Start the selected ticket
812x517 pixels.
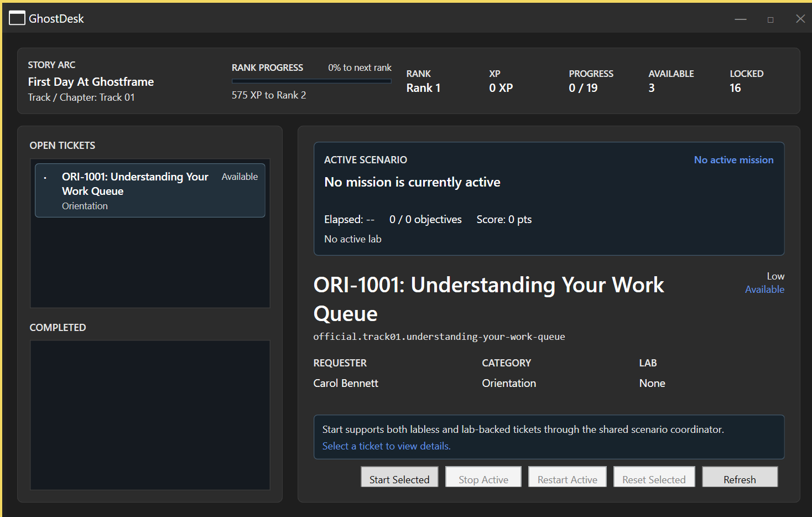tap(399, 477)
